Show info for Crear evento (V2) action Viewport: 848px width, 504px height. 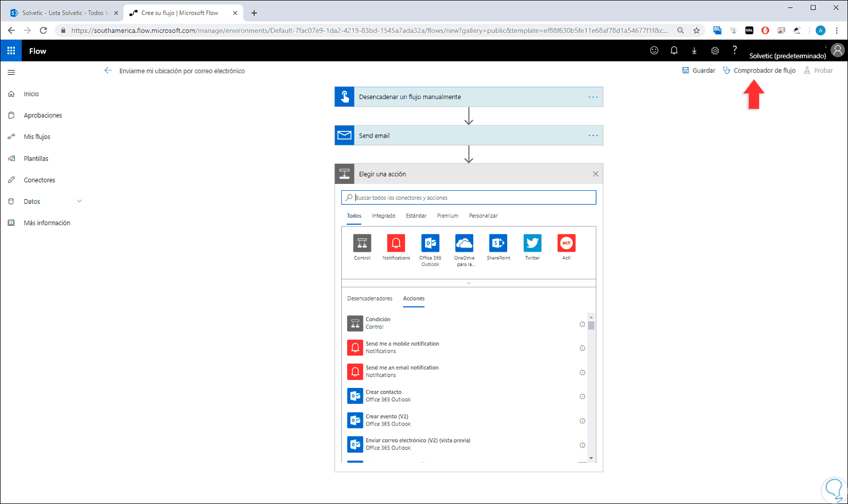(x=582, y=421)
